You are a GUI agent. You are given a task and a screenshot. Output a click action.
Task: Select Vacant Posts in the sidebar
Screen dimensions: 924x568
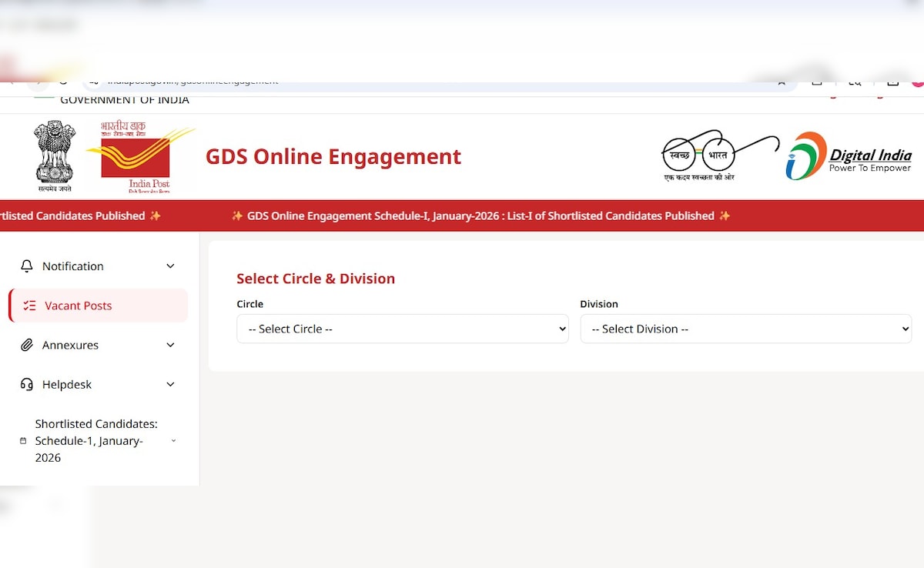pyautogui.click(x=79, y=305)
